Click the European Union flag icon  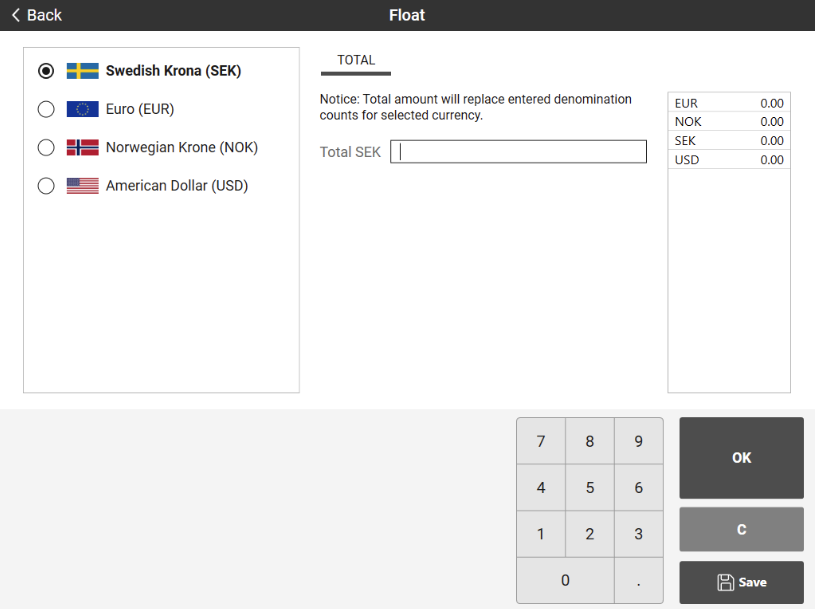(x=82, y=109)
